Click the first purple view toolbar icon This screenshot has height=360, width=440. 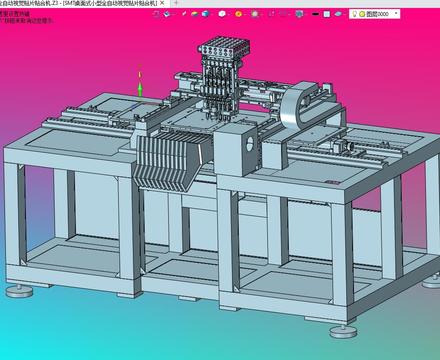pyautogui.click(x=156, y=14)
